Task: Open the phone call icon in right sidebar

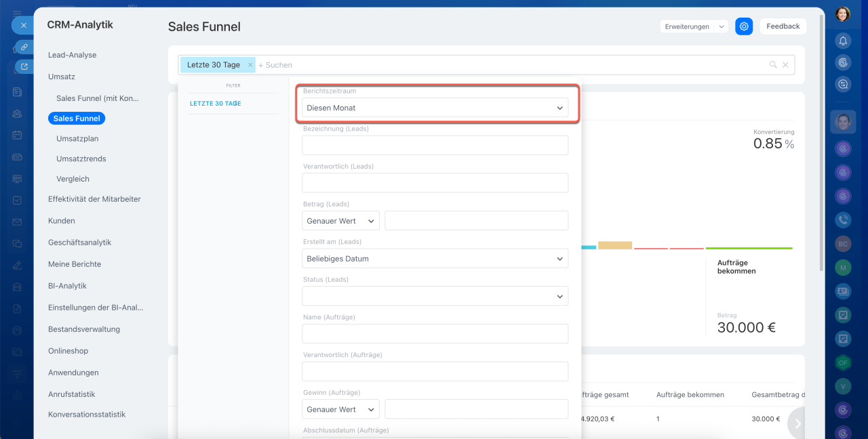Action: (x=843, y=219)
